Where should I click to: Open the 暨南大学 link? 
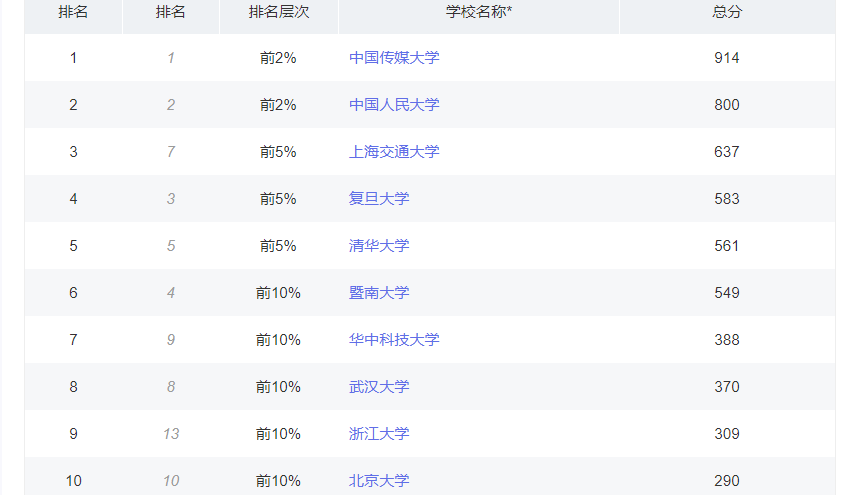click(x=379, y=293)
